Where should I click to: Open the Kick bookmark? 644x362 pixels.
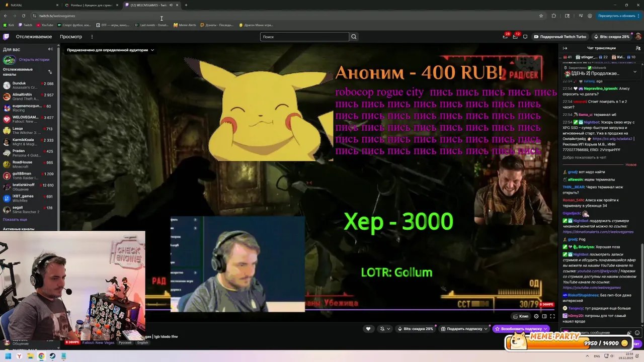pos(9,25)
